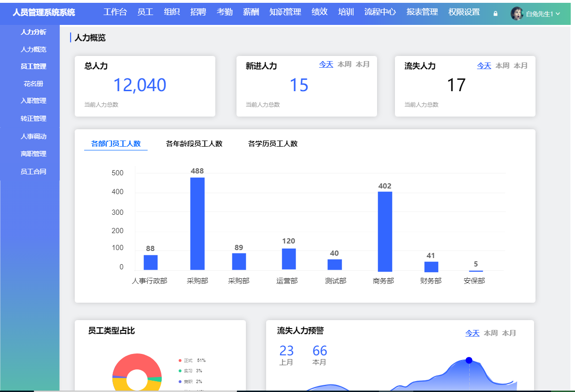This screenshot has width=575, height=392.
Task: Click the lock icon in the top bar
Action: tap(495, 13)
